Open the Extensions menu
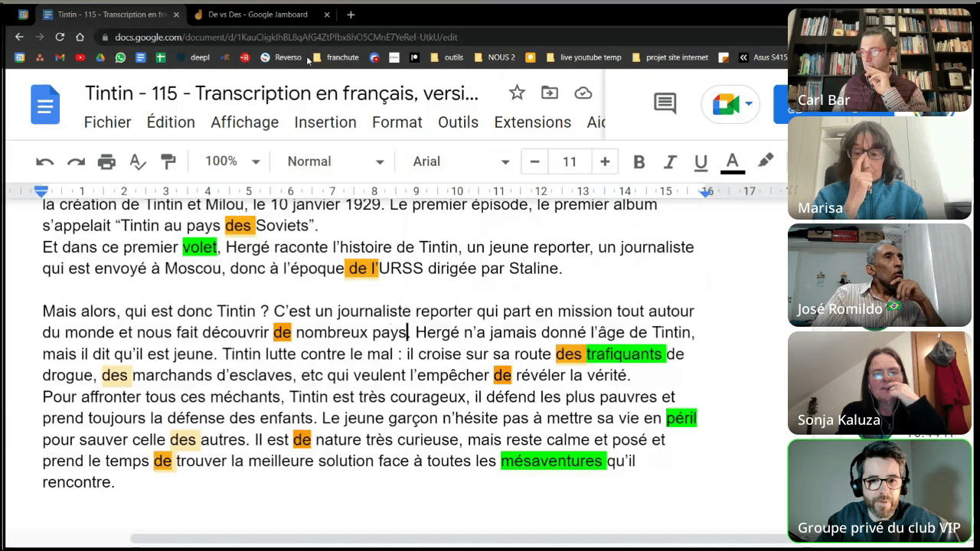This screenshot has height=551, width=980. 532,122
